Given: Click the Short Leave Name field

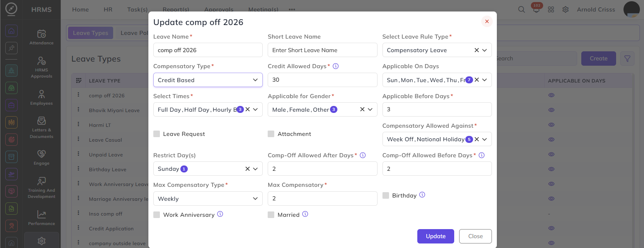Looking at the screenshot, I should [323, 50].
